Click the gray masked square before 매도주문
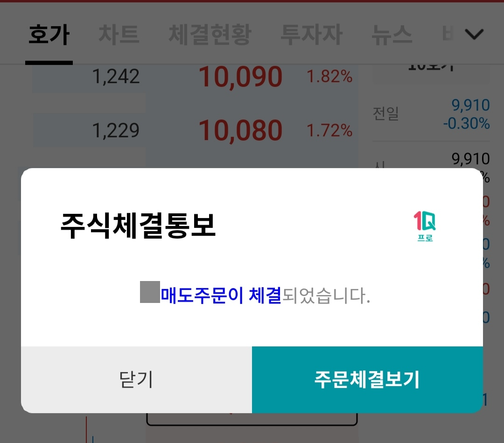Viewport: 504px width, 443px height. [x=150, y=292]
